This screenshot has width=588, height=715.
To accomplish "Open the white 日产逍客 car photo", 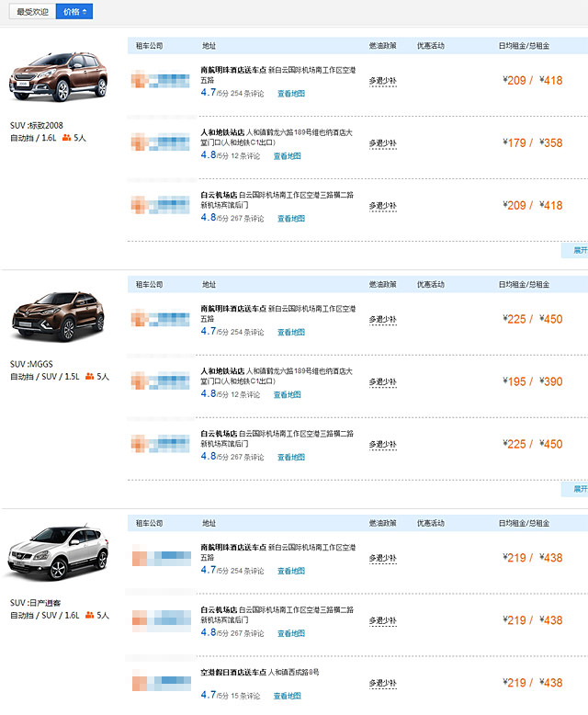I will 58,553.
